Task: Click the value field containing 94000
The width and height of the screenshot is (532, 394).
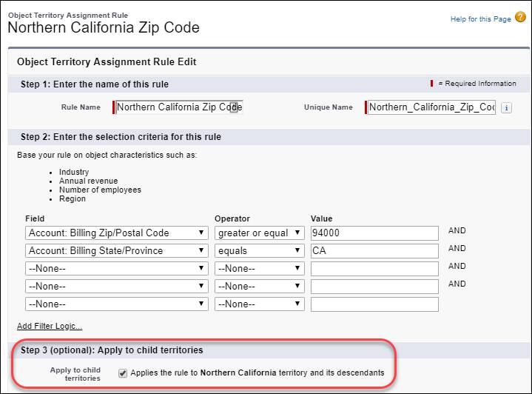Action: (x=374, y=233)
